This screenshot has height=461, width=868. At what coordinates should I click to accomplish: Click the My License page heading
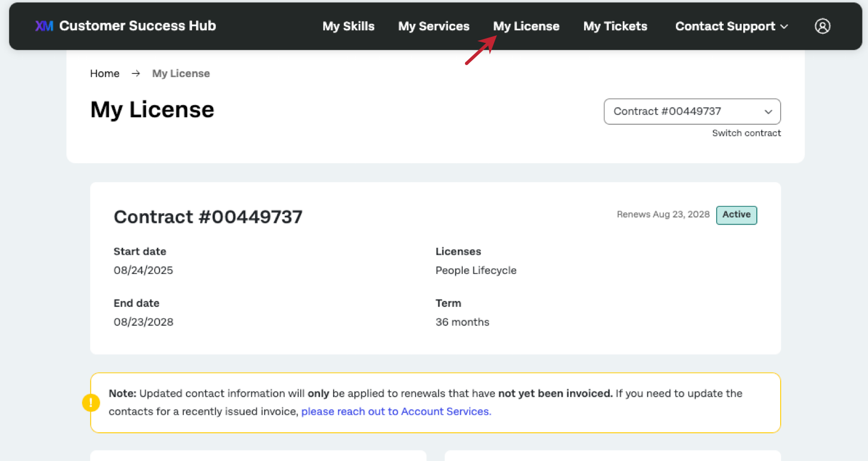152,110
